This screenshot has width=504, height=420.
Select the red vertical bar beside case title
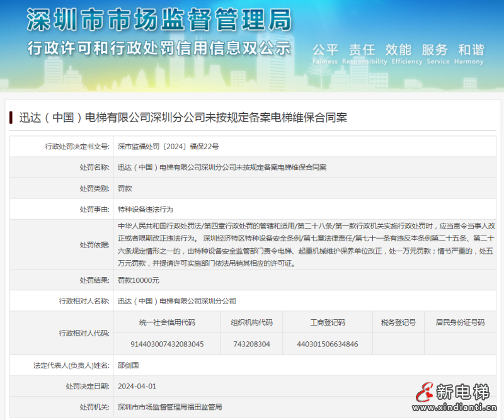[10, 116]
